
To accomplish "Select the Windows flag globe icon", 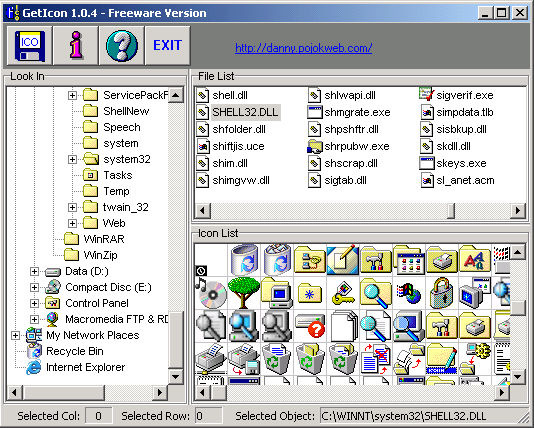I will 409,293.
